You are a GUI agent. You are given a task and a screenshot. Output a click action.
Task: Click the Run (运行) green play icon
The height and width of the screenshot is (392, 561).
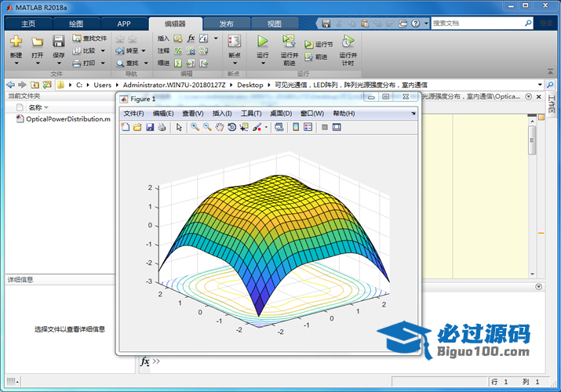pos(262,41)
